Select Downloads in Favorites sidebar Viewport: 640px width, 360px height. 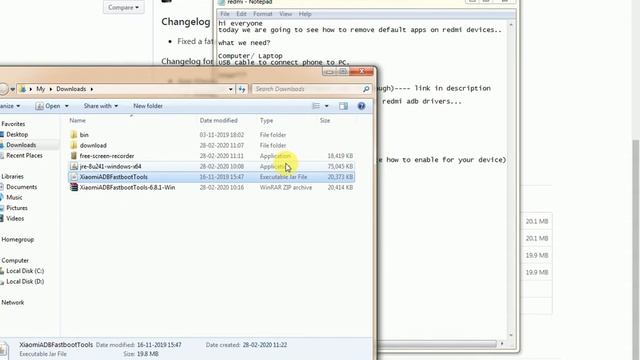(21, 145)
